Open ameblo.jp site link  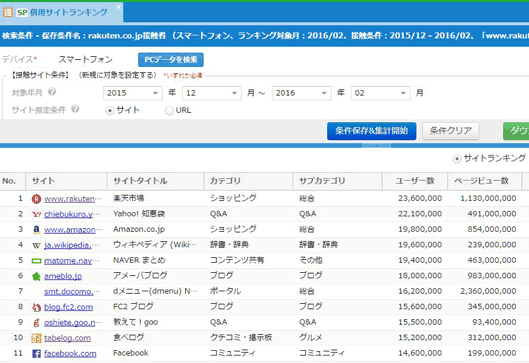pyautogui.click(x=63, y=276)
